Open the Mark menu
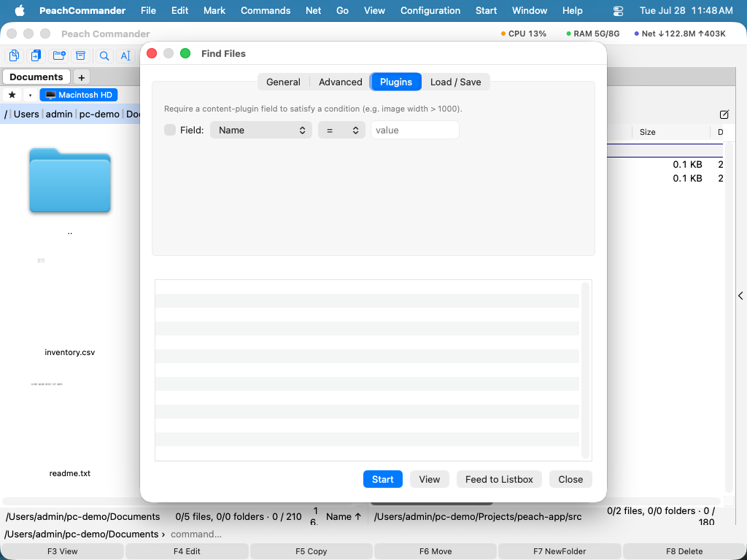The image size is (747, 560). (214, 10)
